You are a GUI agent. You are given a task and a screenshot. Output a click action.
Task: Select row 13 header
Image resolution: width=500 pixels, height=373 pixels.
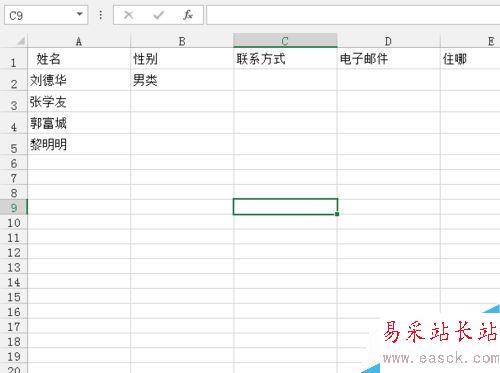[x=14, y=267]
